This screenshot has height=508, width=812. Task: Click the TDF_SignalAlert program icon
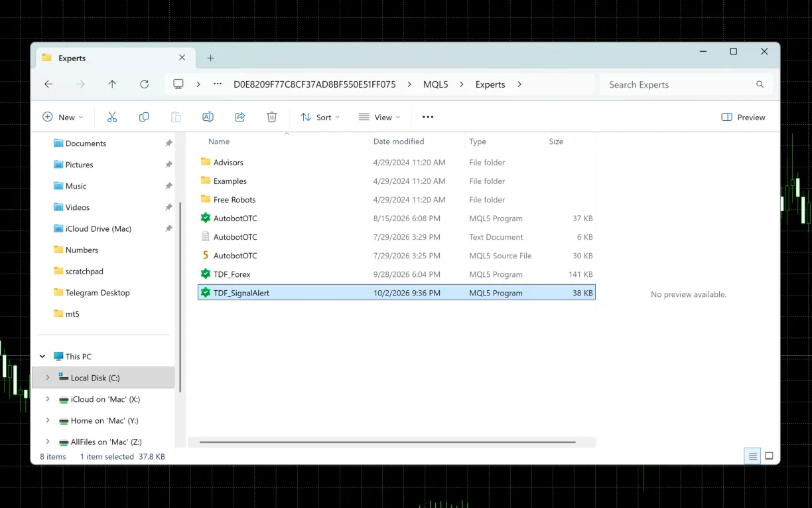click(206, 292)
